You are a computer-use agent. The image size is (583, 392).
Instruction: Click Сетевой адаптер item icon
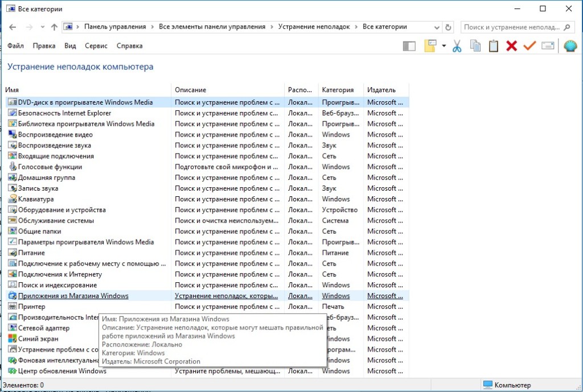tap(13, 328)
